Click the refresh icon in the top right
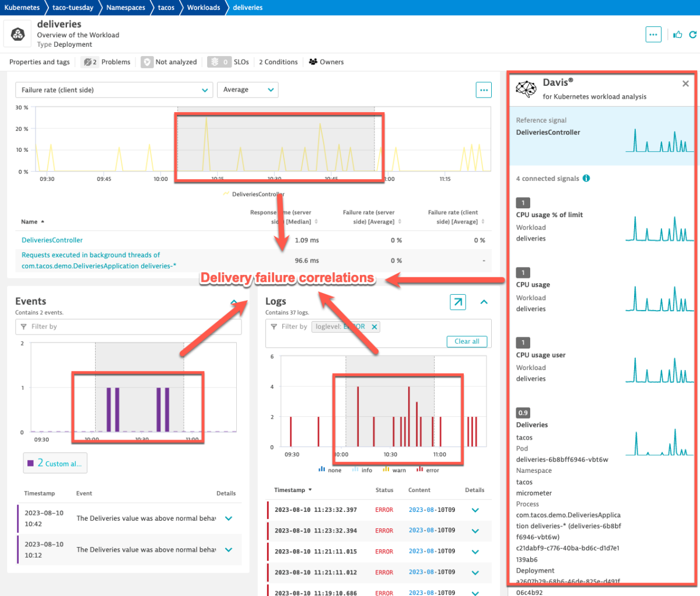The image size is (700, 596). [691, 35]
